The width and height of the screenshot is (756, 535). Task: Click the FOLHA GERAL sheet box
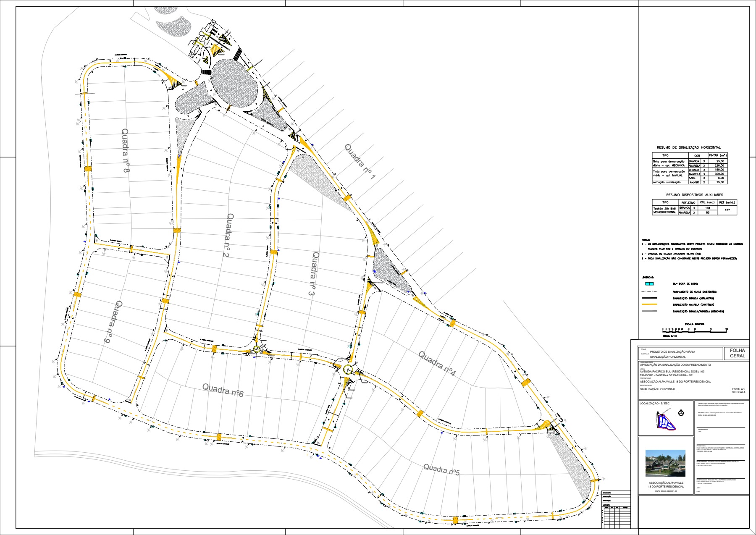[x=737, y=353]
